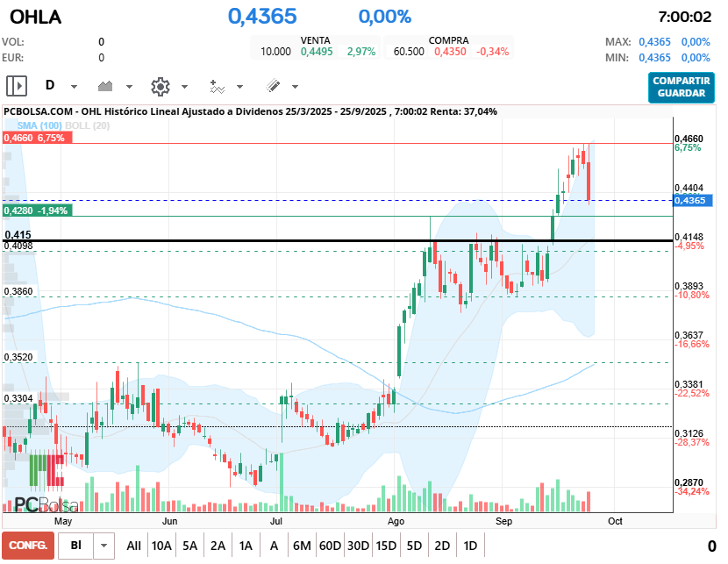Select the red 0,4660 resistance level tag
Screen dimensions: 728x564
tap(37, 138)
